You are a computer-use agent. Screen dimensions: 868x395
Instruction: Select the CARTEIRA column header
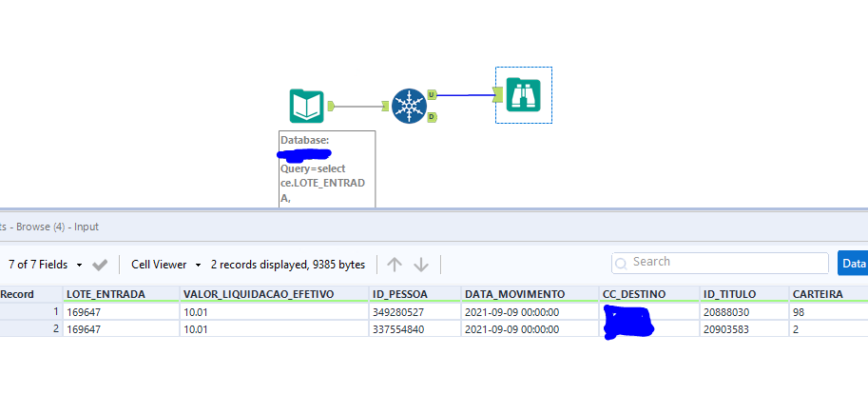(828, 294)
